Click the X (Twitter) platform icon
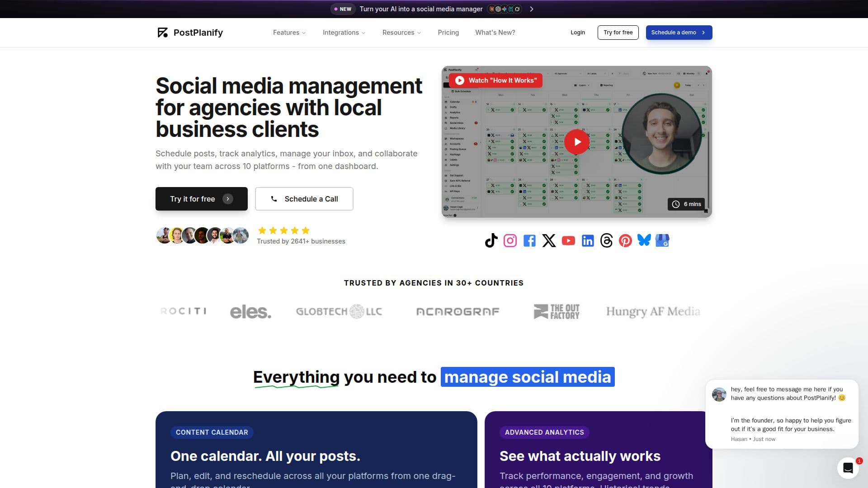 (x=549, y=240)
